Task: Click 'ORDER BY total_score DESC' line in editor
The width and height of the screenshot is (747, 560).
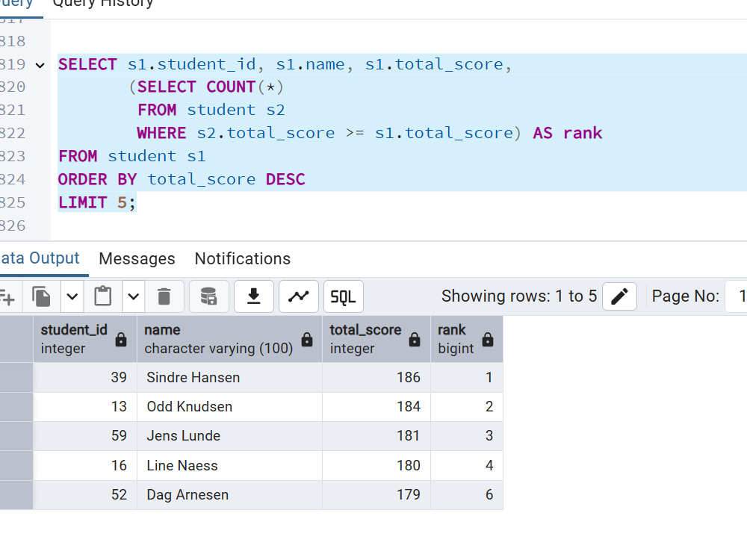Action: click(182, 179)
